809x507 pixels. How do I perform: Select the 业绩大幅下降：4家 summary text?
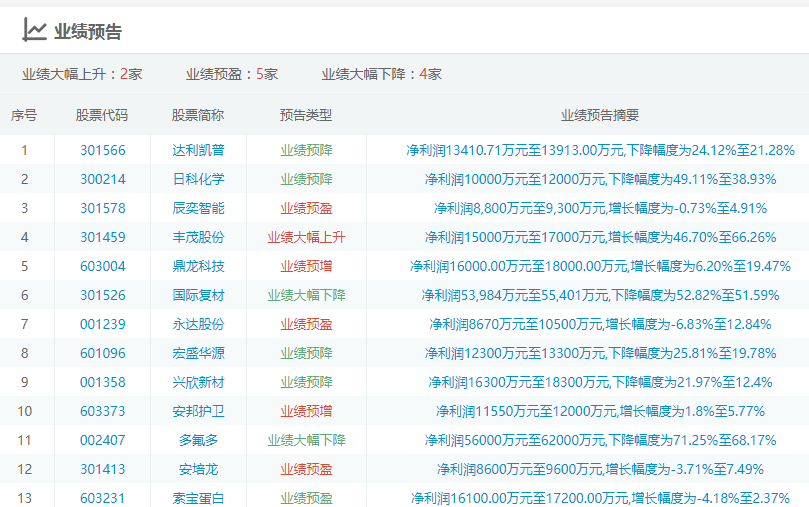[x=381, y=74]
